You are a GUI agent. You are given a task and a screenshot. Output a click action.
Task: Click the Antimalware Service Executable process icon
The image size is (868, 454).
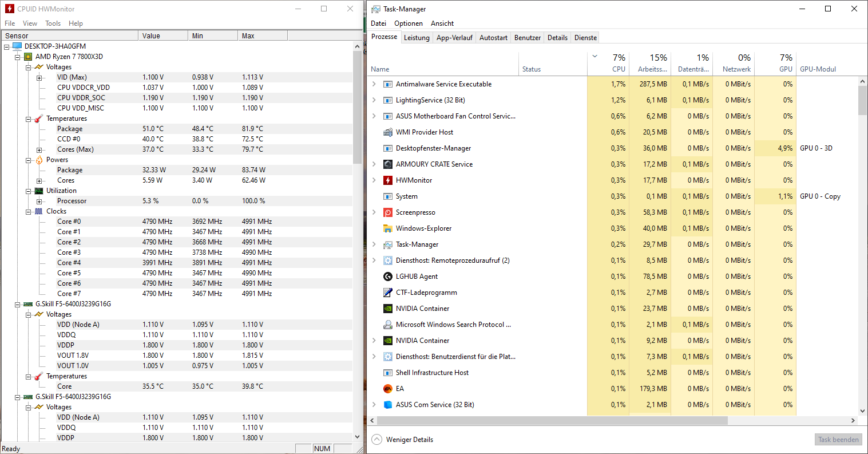click(x=388, y=84)
